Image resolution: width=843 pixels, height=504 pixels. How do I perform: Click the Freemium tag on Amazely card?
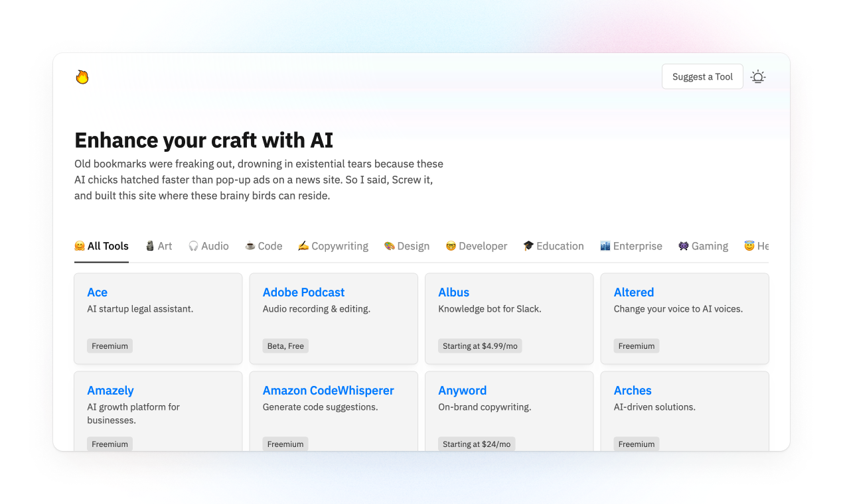[x=110, y=444]
